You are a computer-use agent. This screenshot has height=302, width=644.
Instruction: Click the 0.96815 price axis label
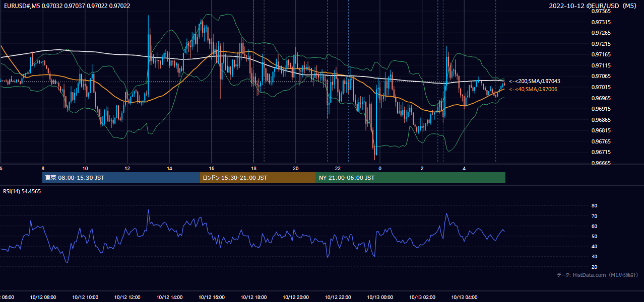pos(601,130)
